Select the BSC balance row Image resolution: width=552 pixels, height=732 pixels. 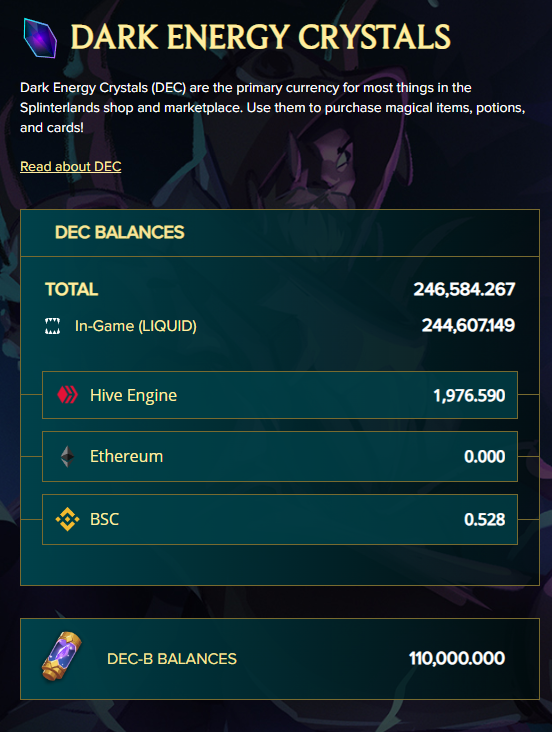(x=280, y=519)
